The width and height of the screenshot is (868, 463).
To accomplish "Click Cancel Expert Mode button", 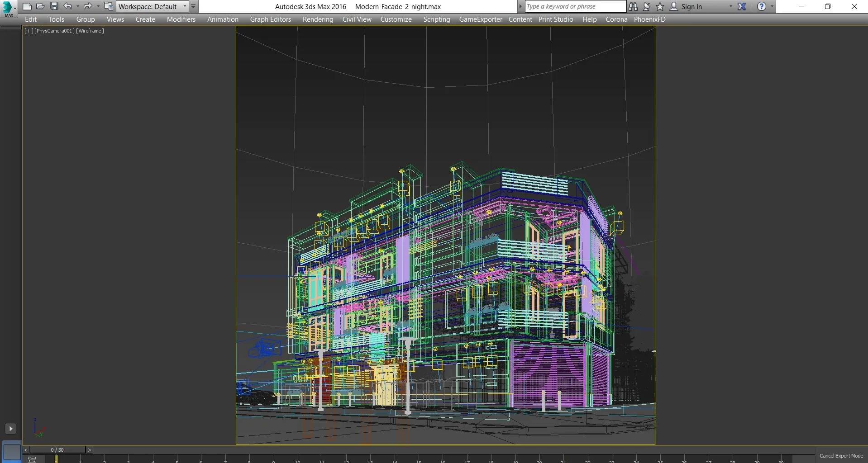I will (x=841, y=456).
